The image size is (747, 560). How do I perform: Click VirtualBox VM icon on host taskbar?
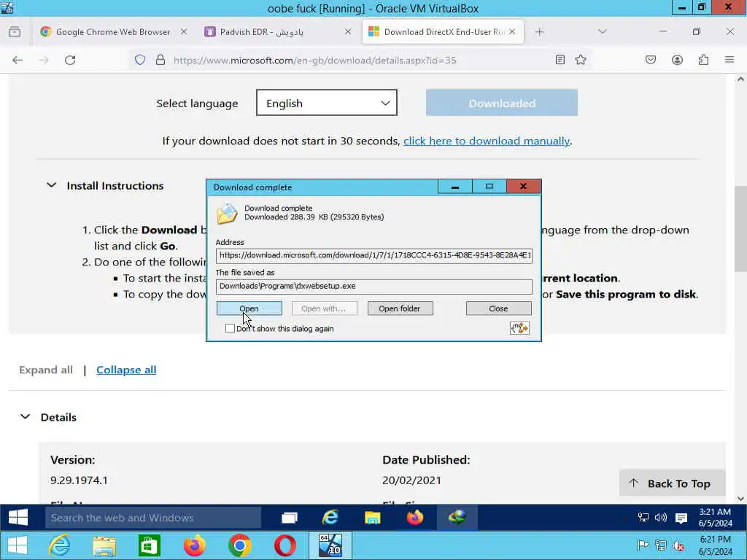pos(330,545)
